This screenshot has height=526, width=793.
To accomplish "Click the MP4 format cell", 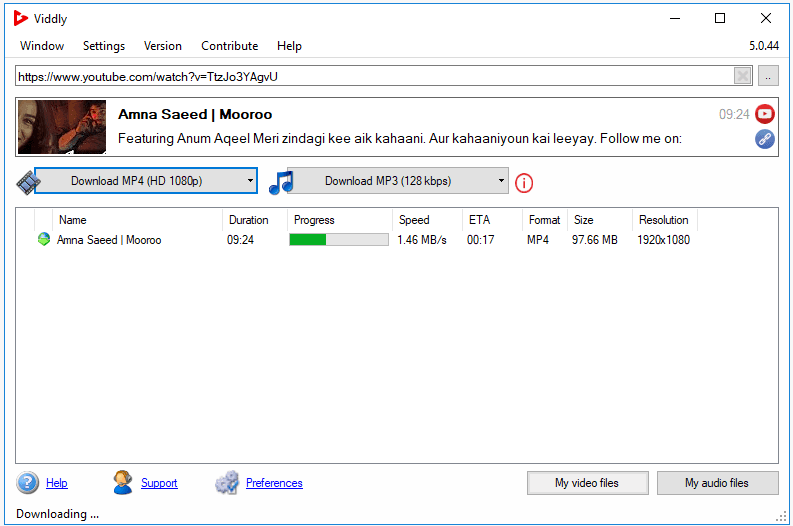I will [x=538, y=240].
